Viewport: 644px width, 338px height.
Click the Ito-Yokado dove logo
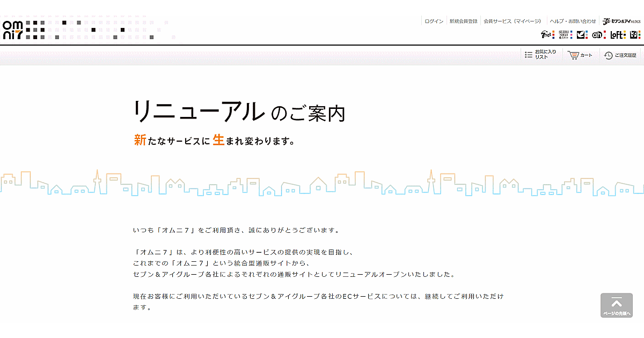pos(582,35)
